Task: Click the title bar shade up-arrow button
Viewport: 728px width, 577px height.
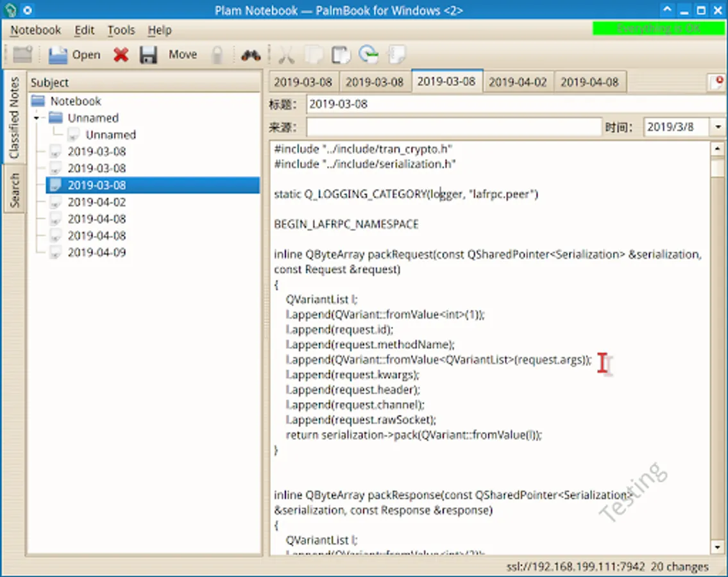Action: coord(667,10)
